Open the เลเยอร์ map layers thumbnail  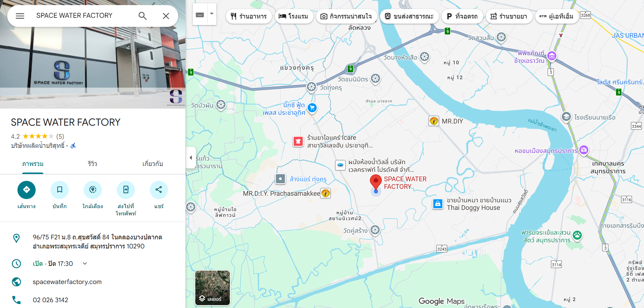tap(212, 288)
